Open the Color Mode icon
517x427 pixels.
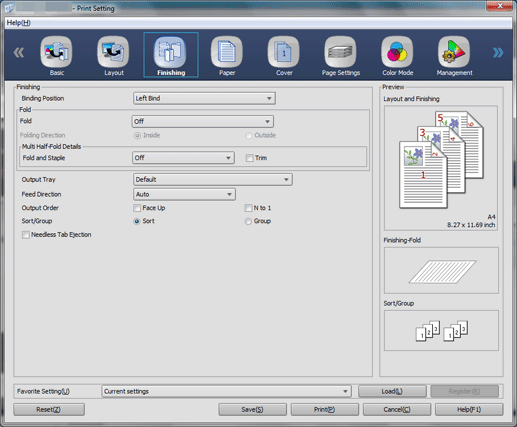(x=397, y=52)
